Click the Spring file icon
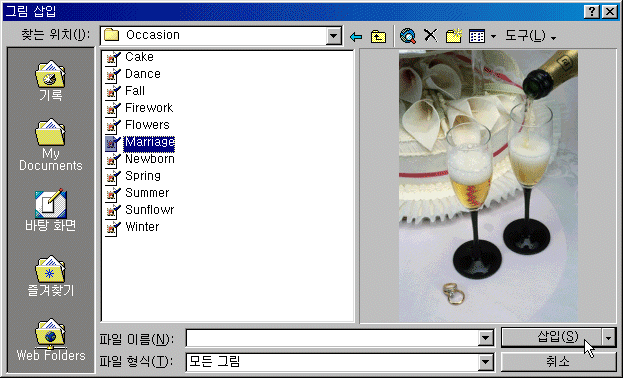The width and height of the screenshot is (623, 378). pyautogui.click(x=113, y=177)
